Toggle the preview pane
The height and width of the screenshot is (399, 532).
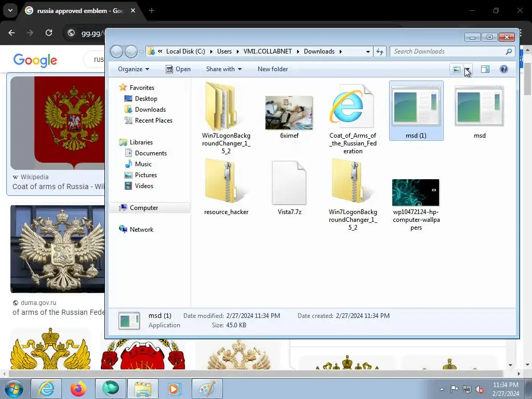click(485, 69)
